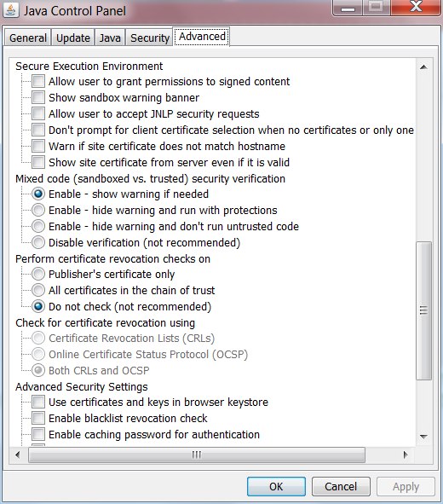
Task: Click the OK button
Action: pos(276,486)
